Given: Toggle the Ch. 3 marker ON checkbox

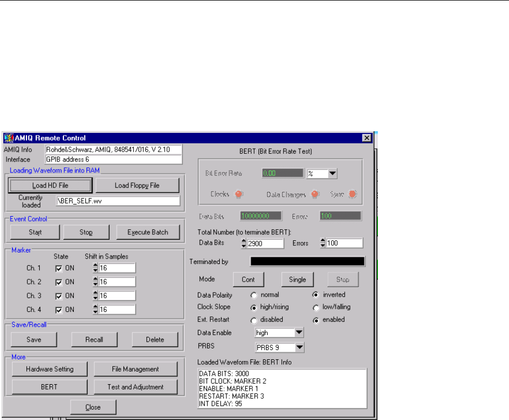Looking at the screenshot, I should tap(59, 296).
